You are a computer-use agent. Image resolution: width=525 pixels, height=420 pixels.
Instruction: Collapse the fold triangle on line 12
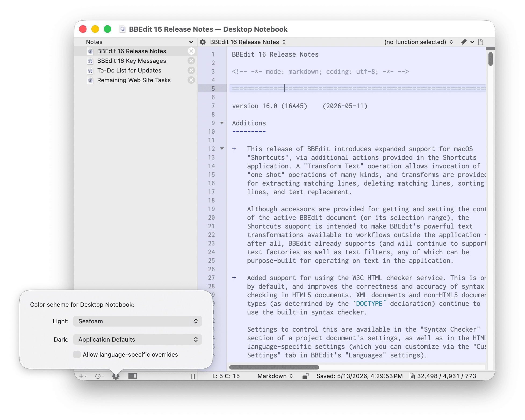222,149
